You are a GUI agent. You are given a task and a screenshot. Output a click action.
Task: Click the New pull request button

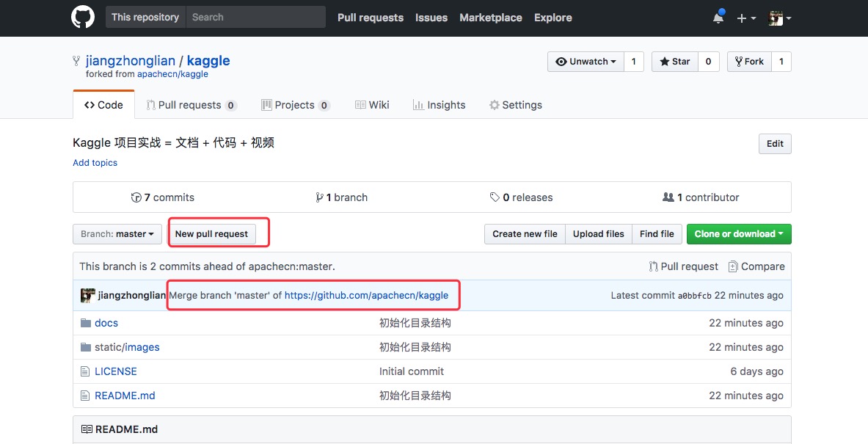tap(211, 234)
